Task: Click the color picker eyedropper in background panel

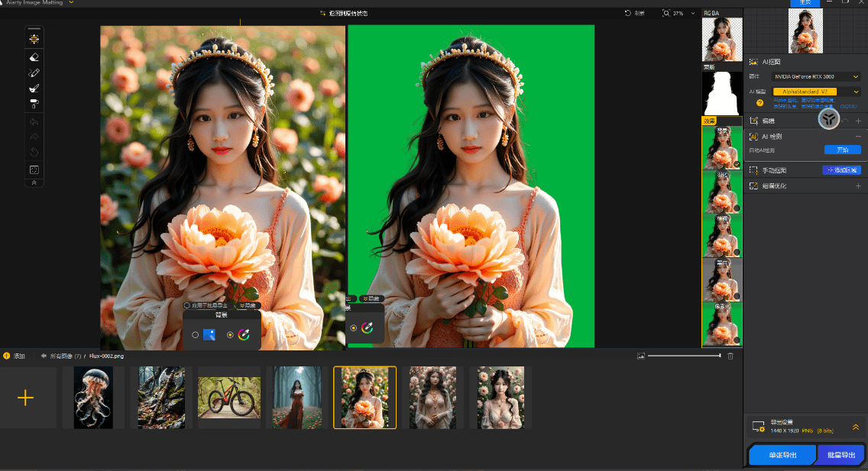Action: pos(245,334)
